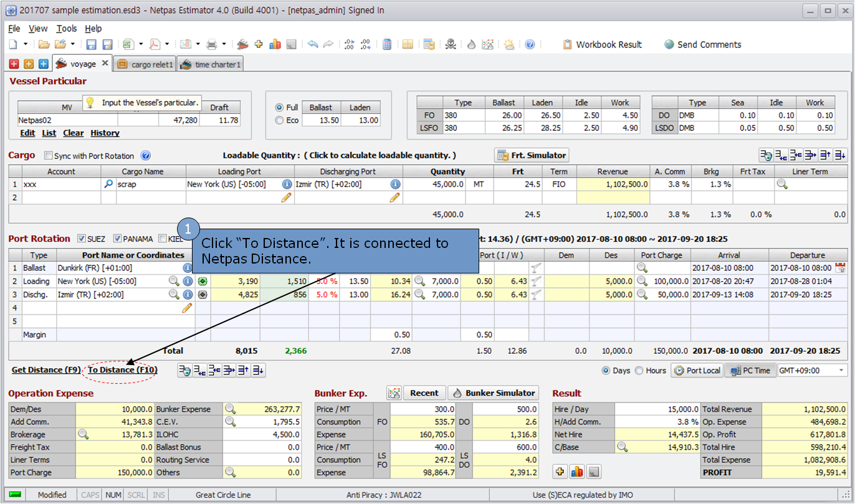This screenshot has width=855, height=504.
Task: Click the chart icon beside Recent button
Action: pyautogui.click(x=393, y=393)
